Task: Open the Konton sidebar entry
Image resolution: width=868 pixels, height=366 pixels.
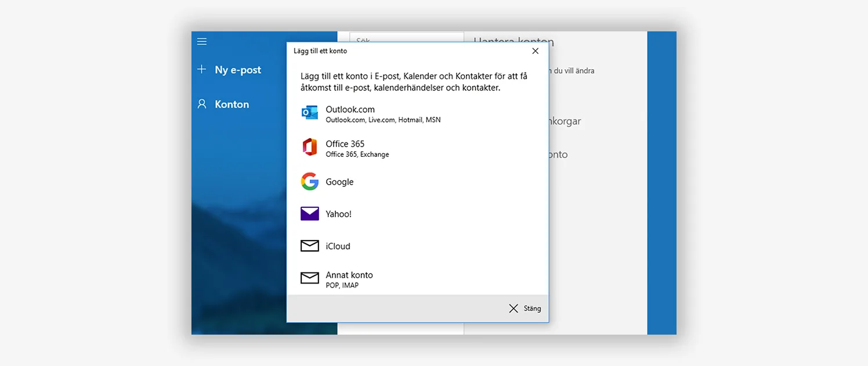Action: [x=232, y=105]
